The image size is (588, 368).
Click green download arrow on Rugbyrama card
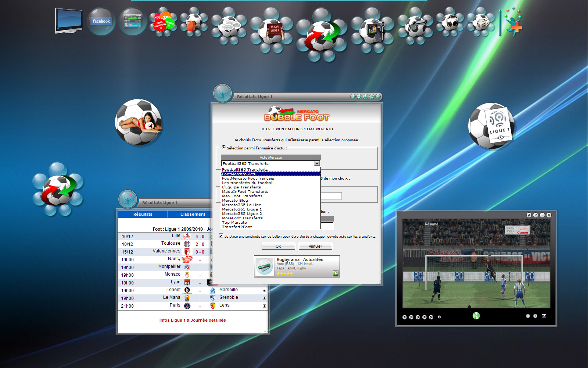pos(336,273)
